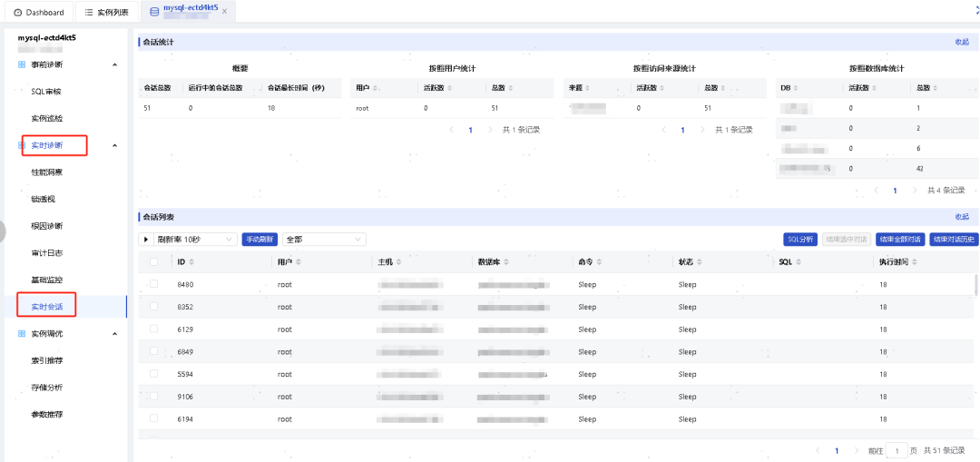Image resolution: width=980 pixels, height=462 pixels.
Task: Collapse the 会话列表 section via 收起
Action: pos(962,217)
